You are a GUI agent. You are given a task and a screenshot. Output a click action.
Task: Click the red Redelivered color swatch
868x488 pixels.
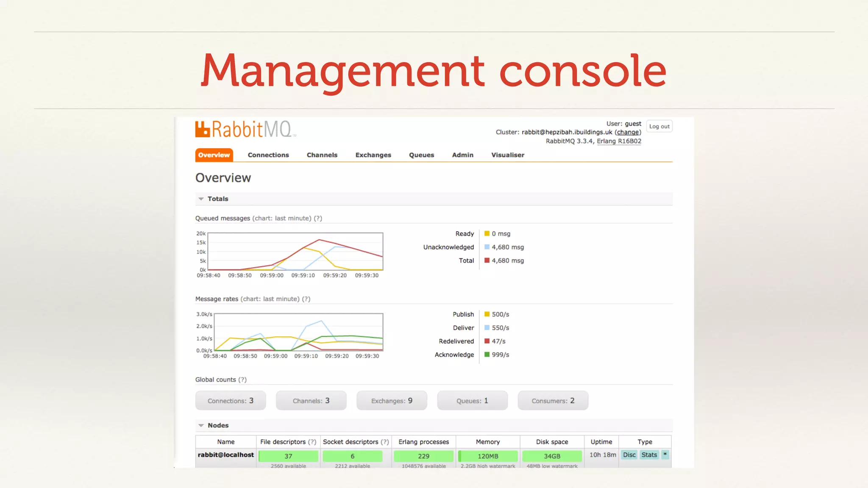487,341
